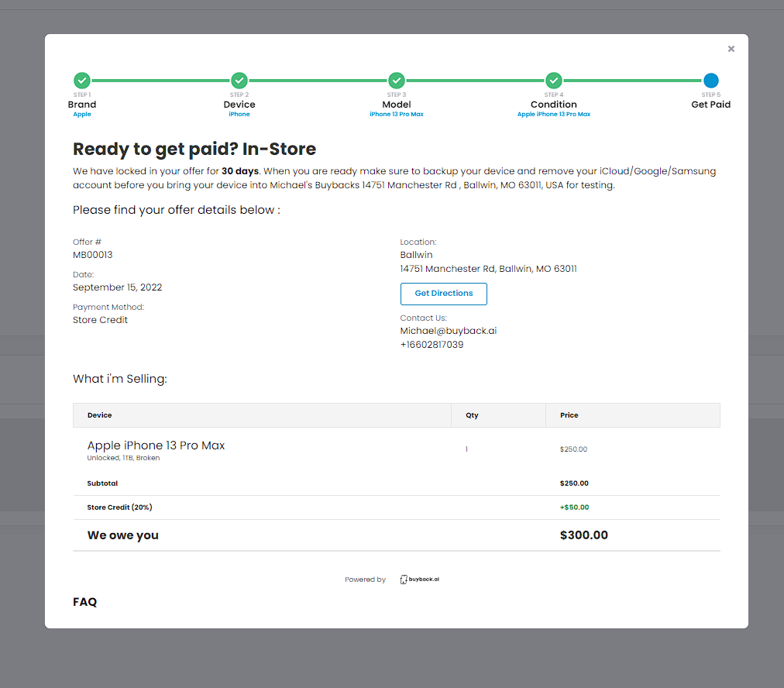Click the Brand step label
This screenshot has height=688, width=784.
pos(82,105)
